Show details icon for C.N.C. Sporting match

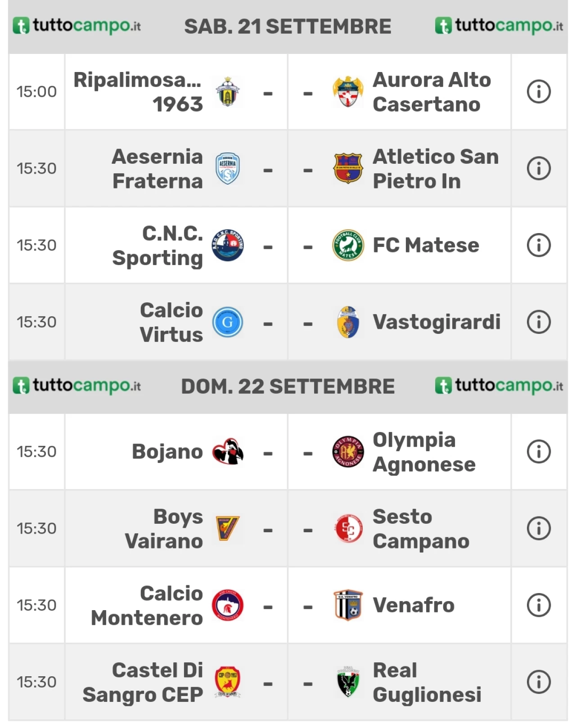(539, 245)
